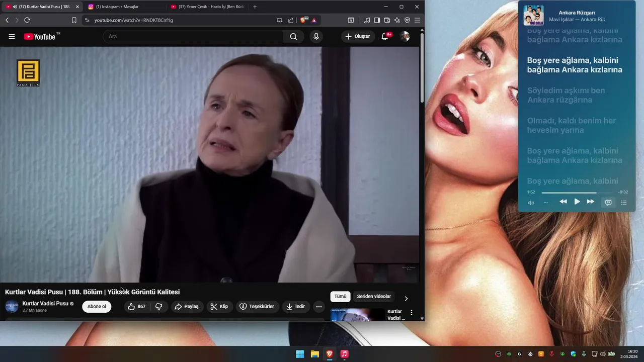This screenshot has height=362, width=644.
Task: Click the share icon in the address bar
Action: (x=291, y=20)
